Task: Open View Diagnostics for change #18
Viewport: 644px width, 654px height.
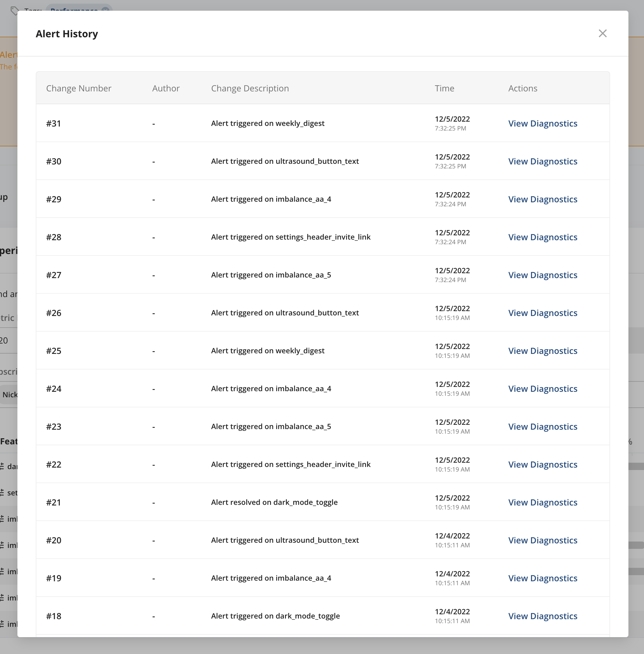Action: click(543, 616)
